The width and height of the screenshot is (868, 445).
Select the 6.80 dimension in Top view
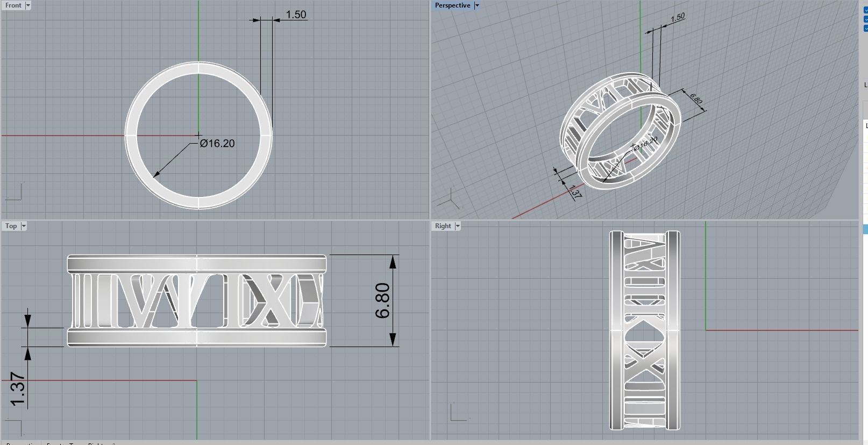tap(382, 300)
